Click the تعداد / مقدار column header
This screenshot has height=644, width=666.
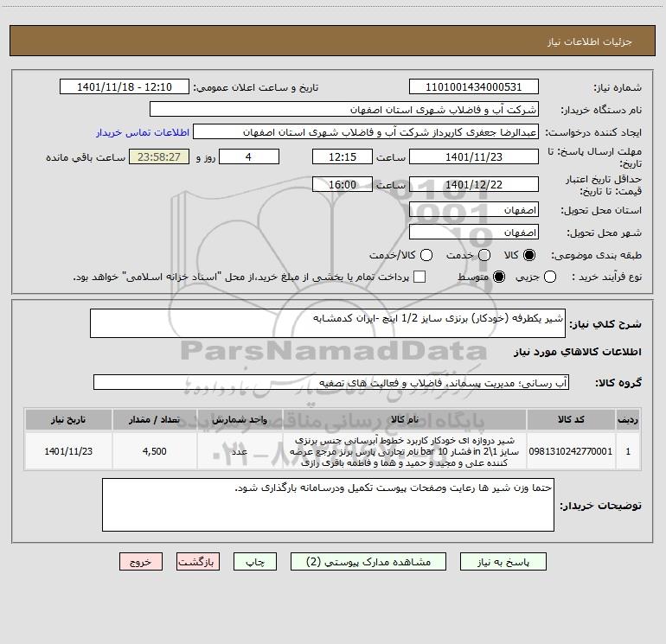(155, 419)
